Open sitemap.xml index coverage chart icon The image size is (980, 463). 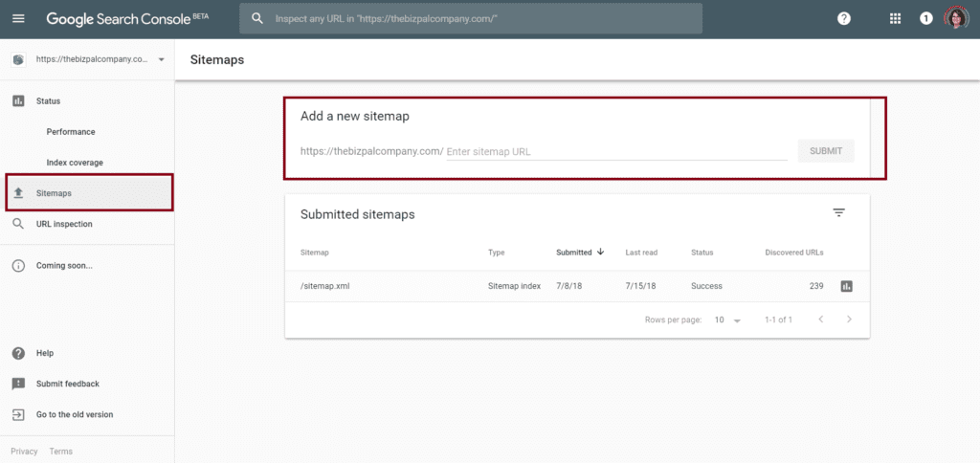point(846,286)
